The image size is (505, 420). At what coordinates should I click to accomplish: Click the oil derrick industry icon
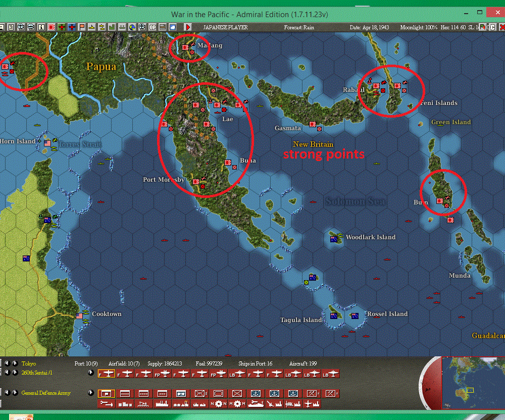[x=143, y=403]
